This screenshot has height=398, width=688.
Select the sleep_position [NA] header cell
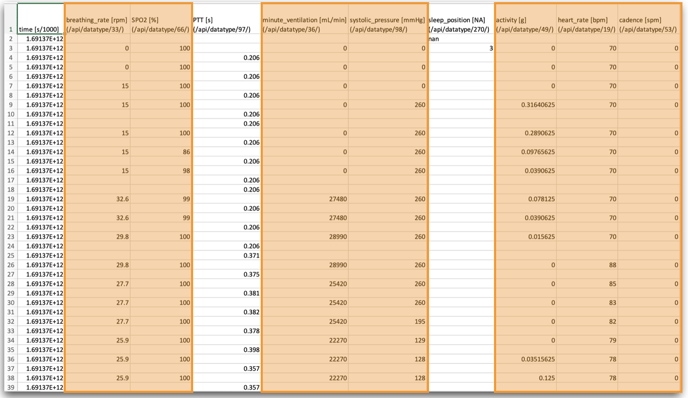(x=461, y=19)
